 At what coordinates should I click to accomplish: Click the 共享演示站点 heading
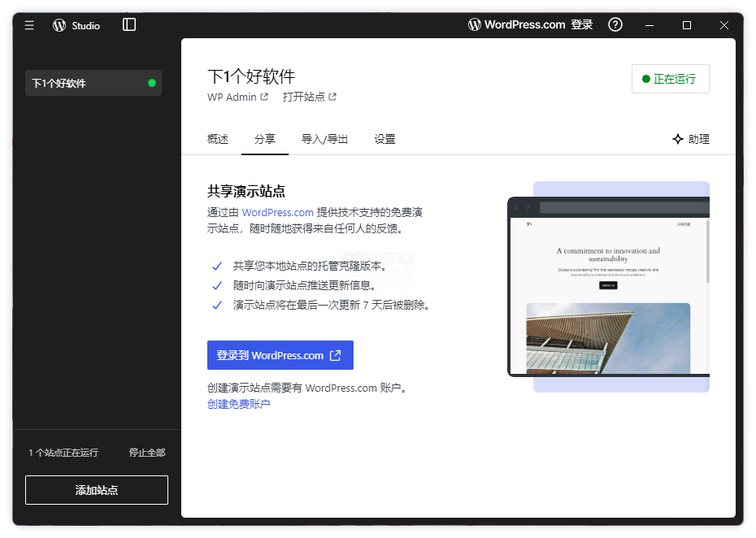coord(246,191)
